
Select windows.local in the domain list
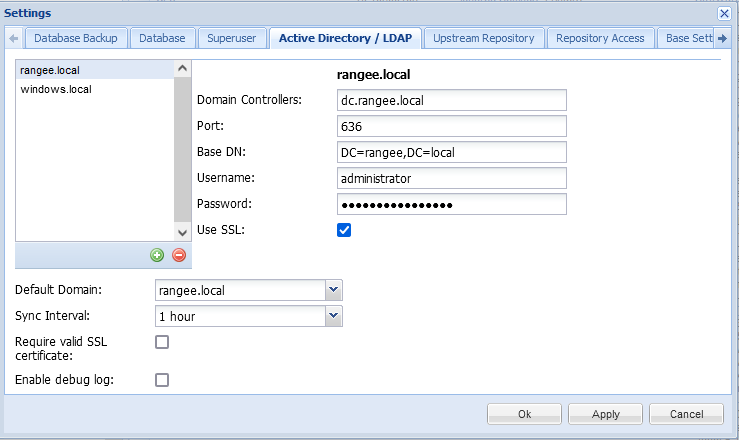click(56, 89)
